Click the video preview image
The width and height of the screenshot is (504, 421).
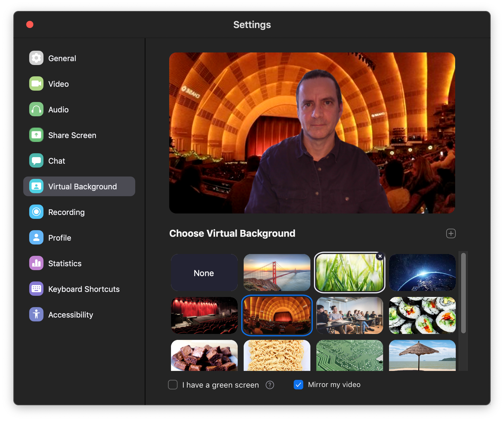click(312, 133)
